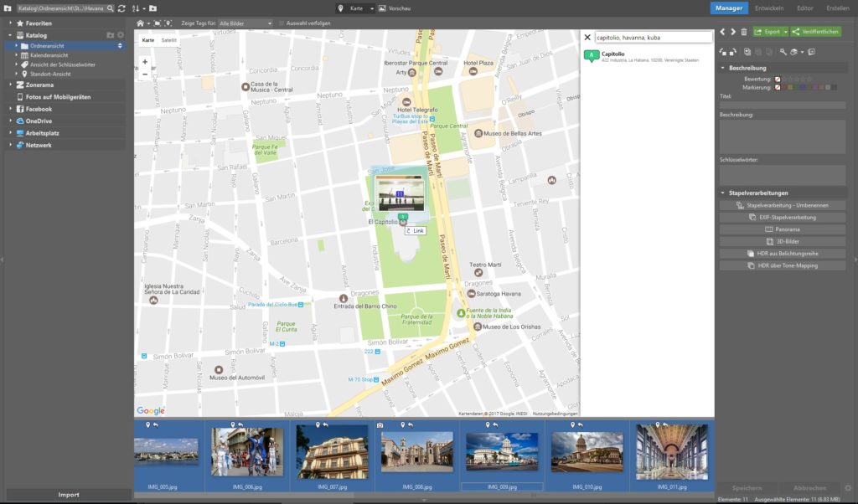Go to the previous image arrow
858x504 pixels.
pyautogui.click(x=722, y=32)
